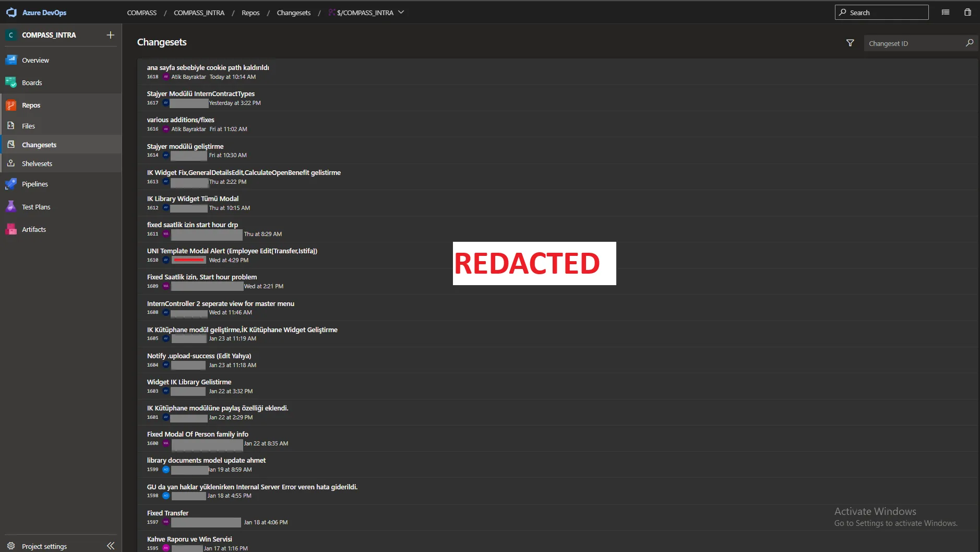Click into the Changeset ID search field
This screenshot has height=552, width=980.
point(913,43)
